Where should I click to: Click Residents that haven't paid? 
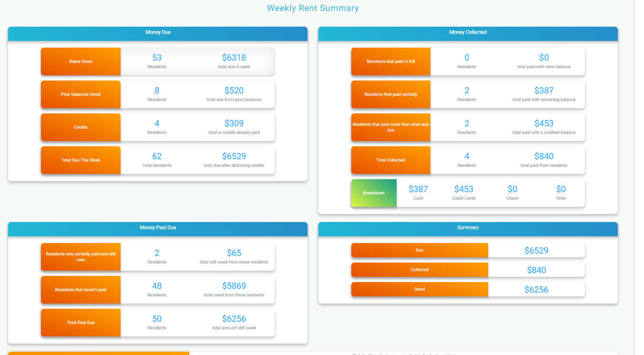click(x=81, y=289)
